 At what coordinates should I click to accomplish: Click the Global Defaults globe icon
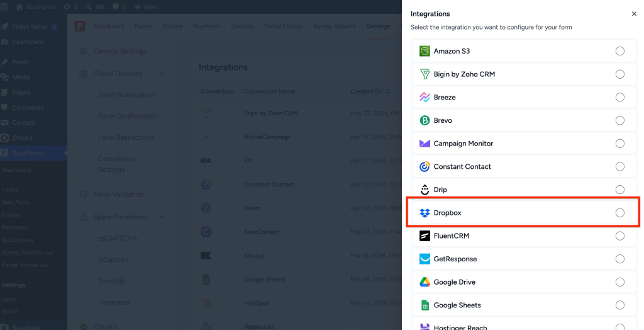coord(84,74)
